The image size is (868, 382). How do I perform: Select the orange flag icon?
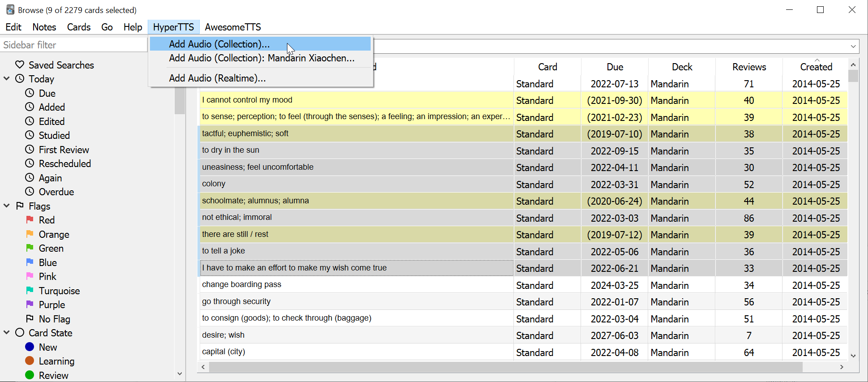point(30,234)
